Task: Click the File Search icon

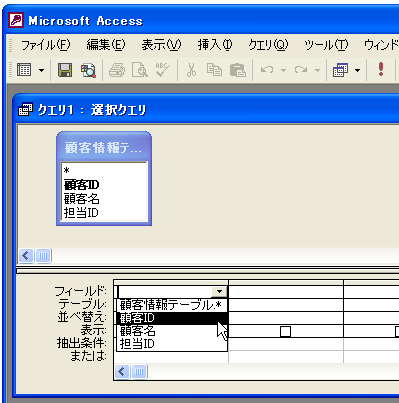Action: [x=88, y=70]
